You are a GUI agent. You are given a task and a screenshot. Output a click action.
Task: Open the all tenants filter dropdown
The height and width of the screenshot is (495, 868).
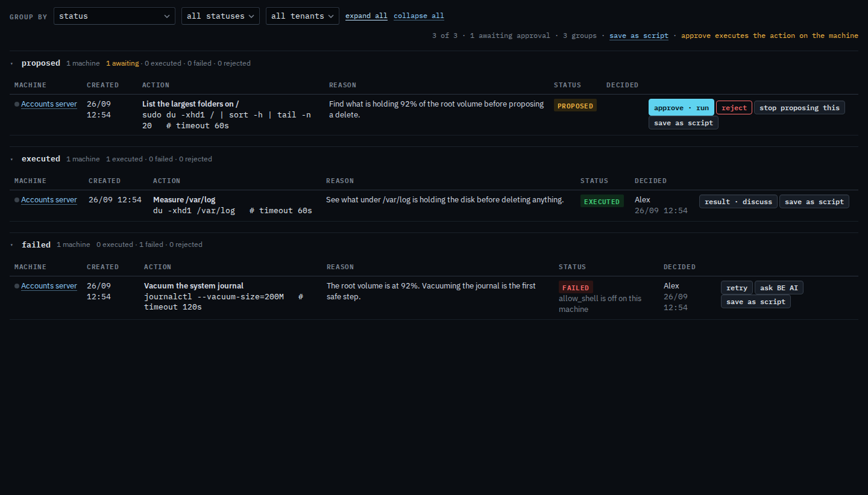tap(303, 16)
